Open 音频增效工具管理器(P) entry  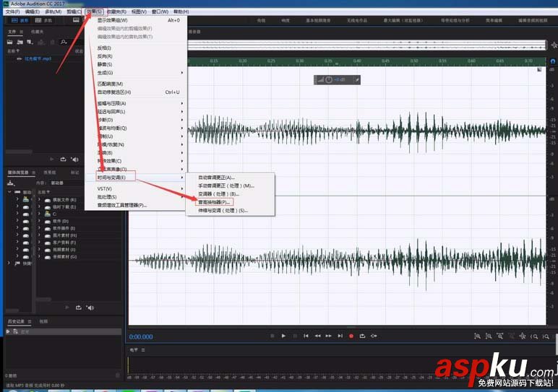136,205
